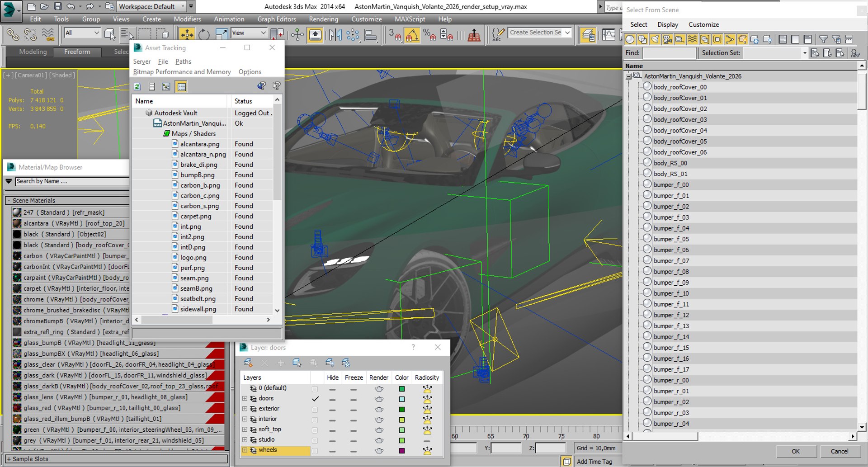Switch Asset Tracking to table view icon
The width and height of the screenshot is (868, 467).
click(181, 86)
